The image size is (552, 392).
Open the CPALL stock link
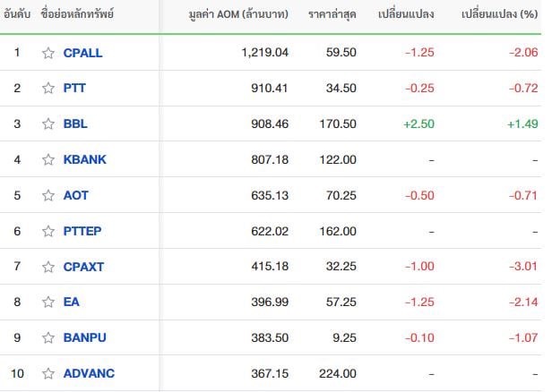pyautogui.click(x=82, y=53)
